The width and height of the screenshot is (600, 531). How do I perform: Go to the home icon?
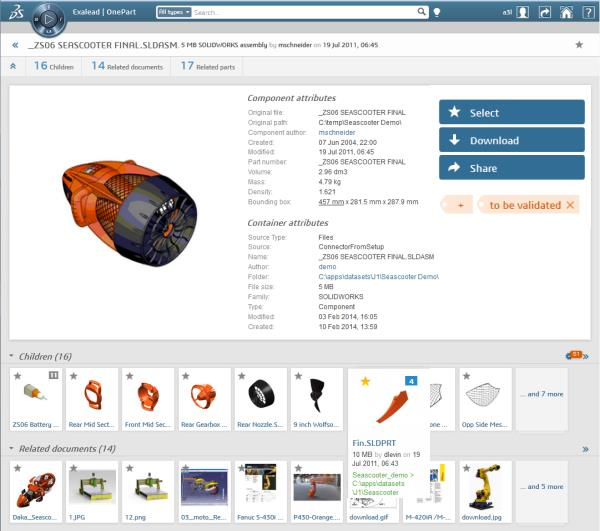pos(566,12)
